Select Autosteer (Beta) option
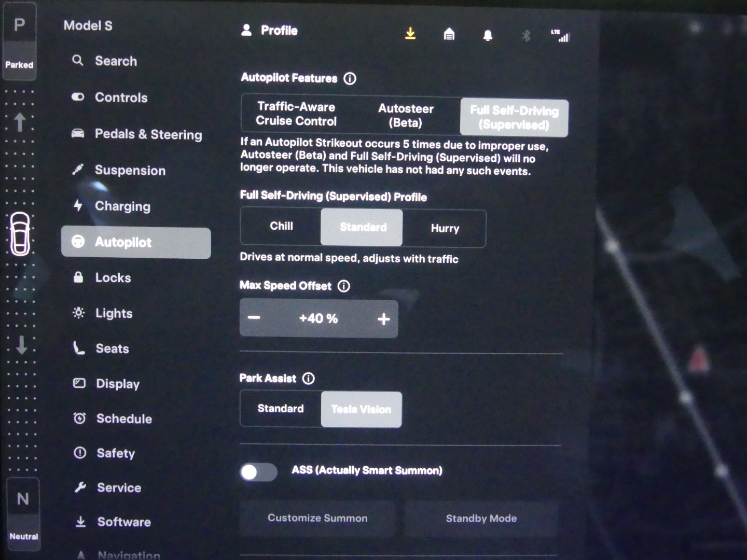Image resolution: width=747 pixels, height=560 pixels. coord(406,116)
